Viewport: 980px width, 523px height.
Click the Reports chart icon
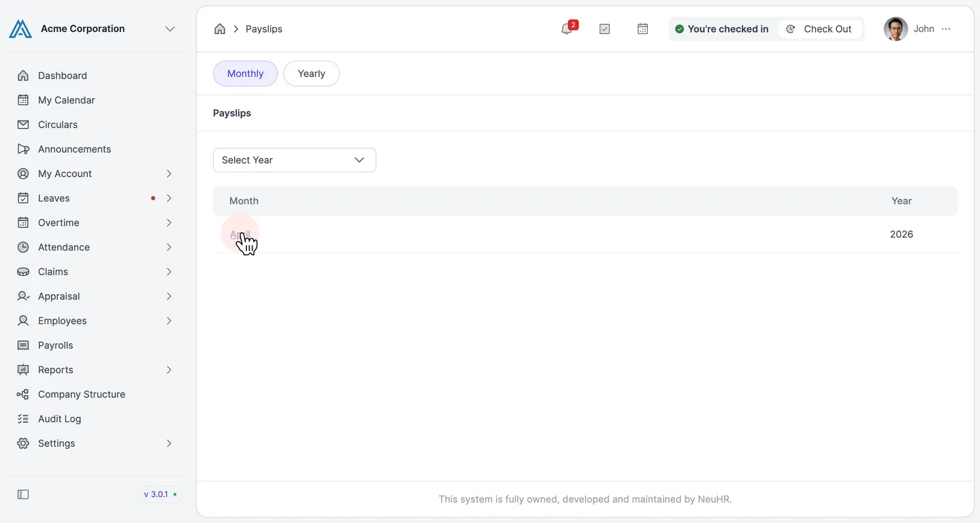click(23, 370)
